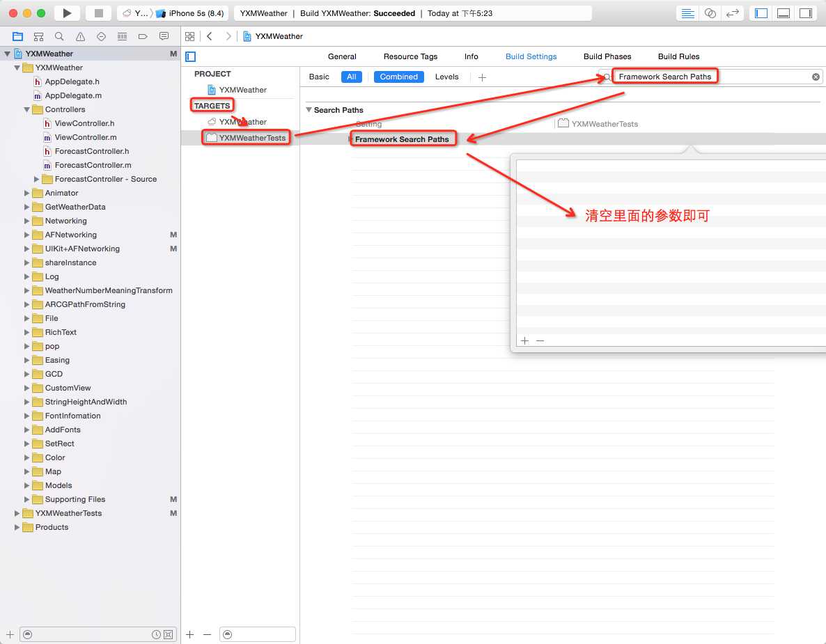Open the Info tab
Viewport: 826px width, 644px height.
[x=471, y=56]
